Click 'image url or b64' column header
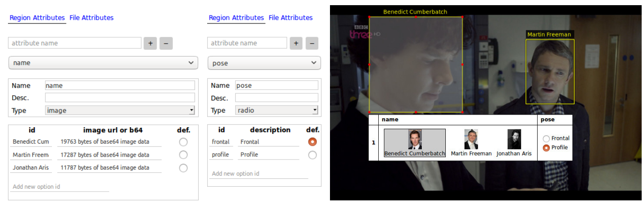The height and width of the screenshot is (214, 644). 113,130
